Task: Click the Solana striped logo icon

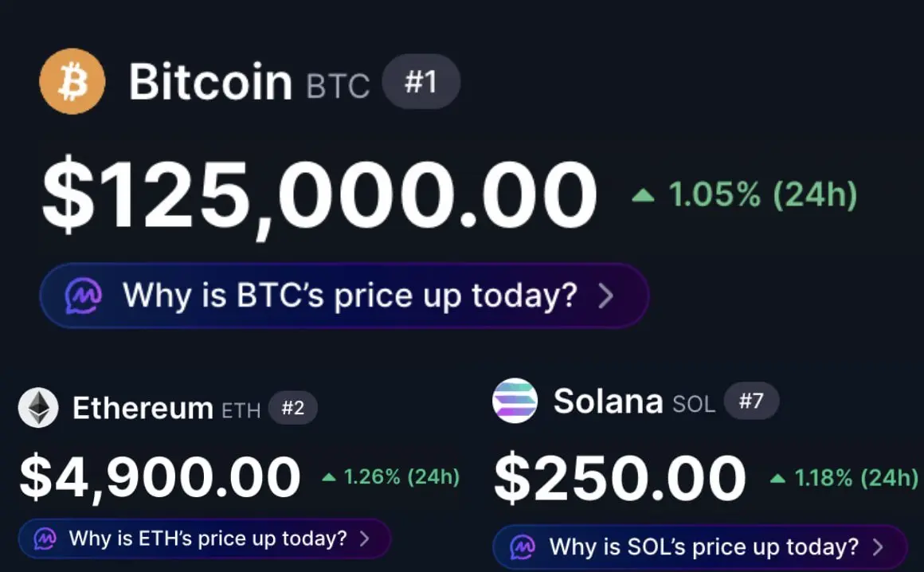Action: 515,400
